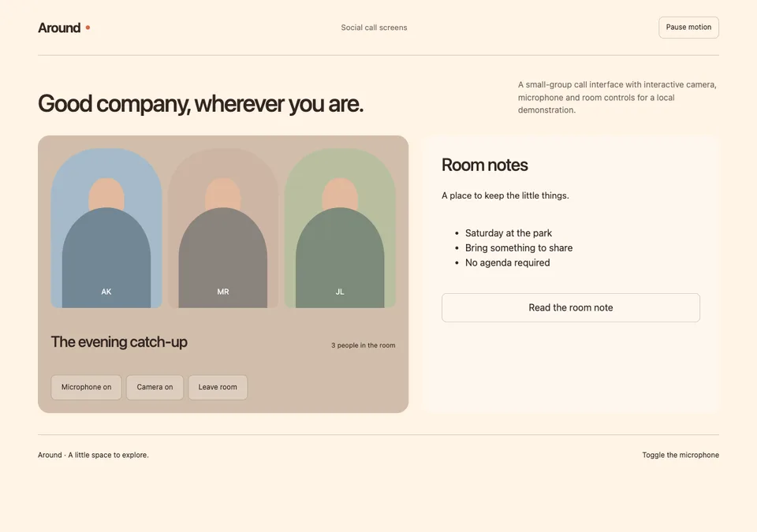
Task: Click the Toggle the microphone footer link
Action: 681,455
